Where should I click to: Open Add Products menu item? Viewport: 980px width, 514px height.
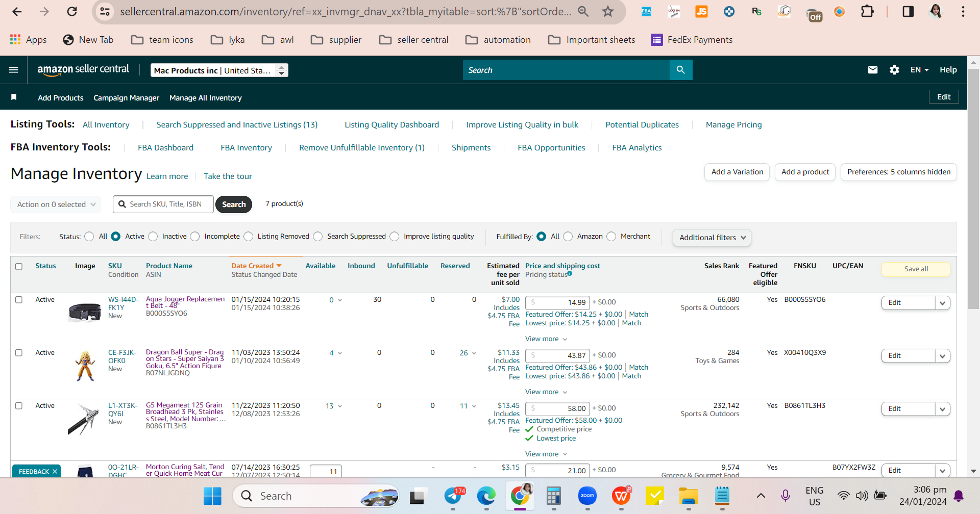click(61, 98)
